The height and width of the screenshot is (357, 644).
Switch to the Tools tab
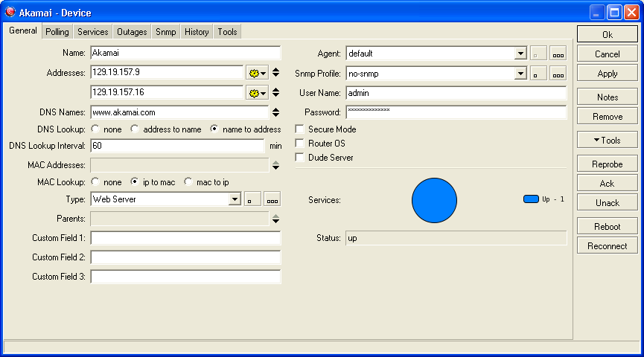click(x=227, y=31)
